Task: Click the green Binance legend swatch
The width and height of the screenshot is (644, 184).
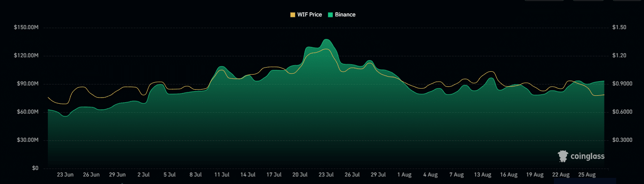Action: 330,15
